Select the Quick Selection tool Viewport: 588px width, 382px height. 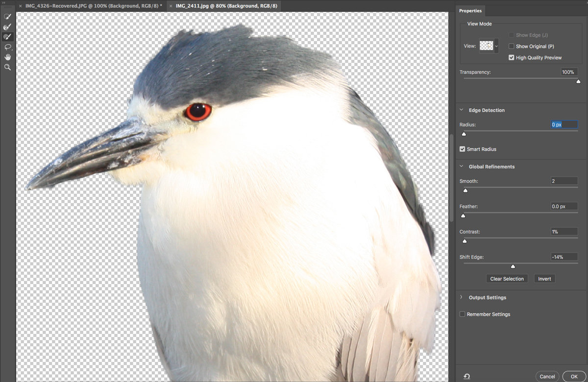(x=7, y=17)
